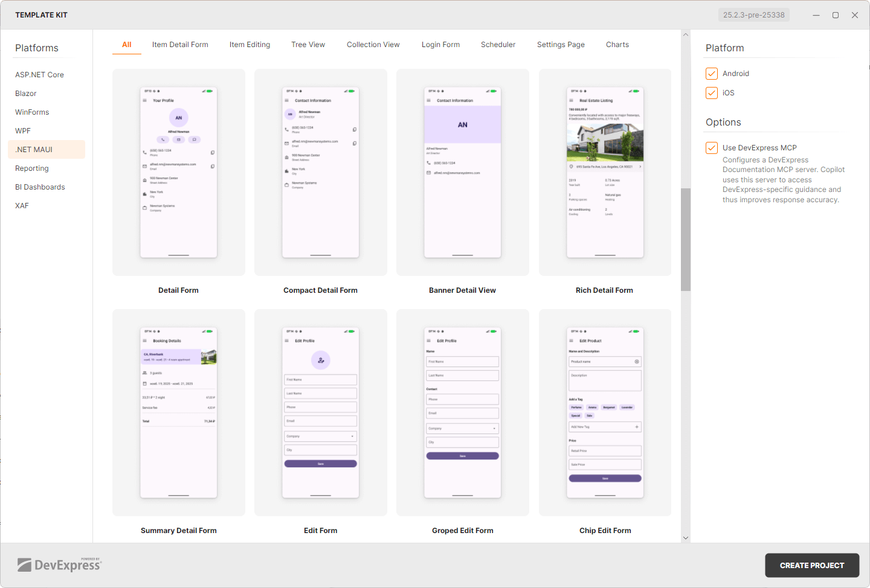
Task: Uncheck the iOS platform checkbox
Action: click(711, 92)
